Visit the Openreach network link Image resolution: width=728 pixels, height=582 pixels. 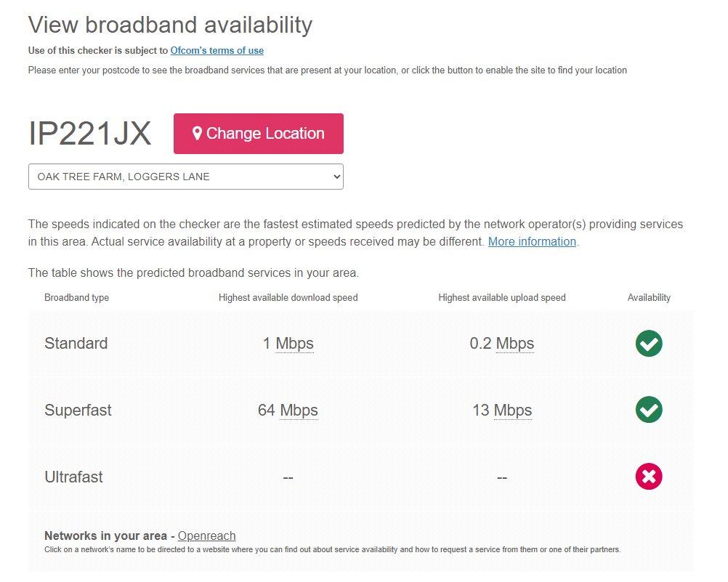206,535
